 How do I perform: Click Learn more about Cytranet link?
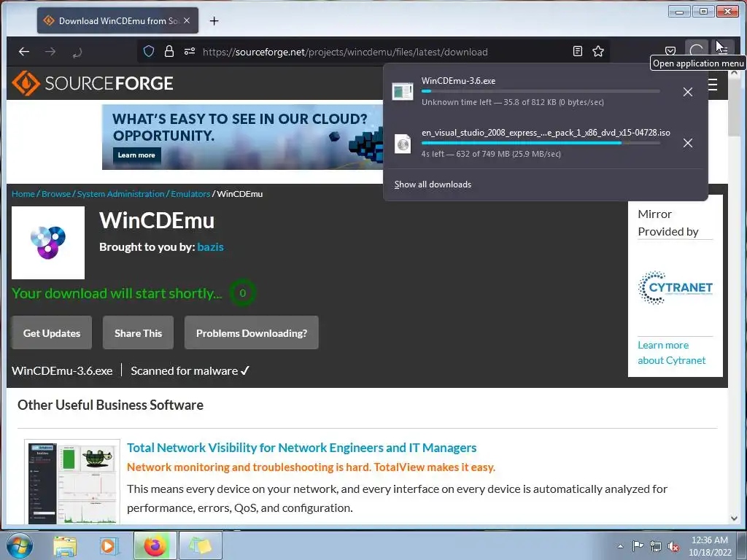pyautogui.click(x=671, y=353)
